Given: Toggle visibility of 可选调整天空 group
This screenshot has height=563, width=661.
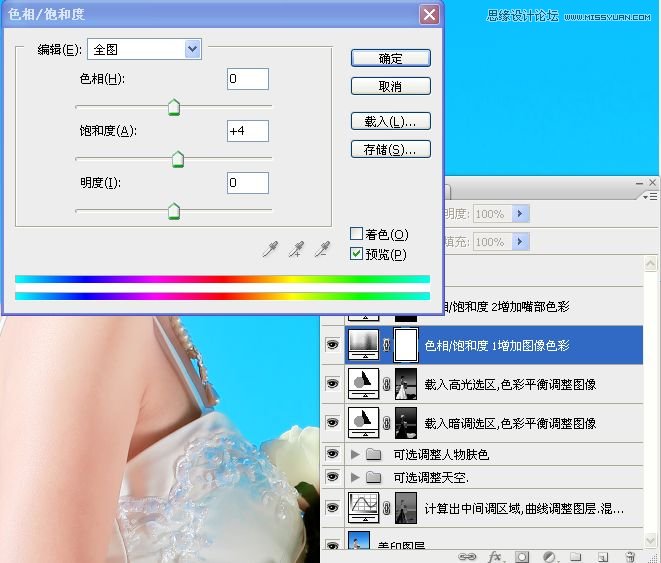Looking at the screenshot, I should coord(333,477).
